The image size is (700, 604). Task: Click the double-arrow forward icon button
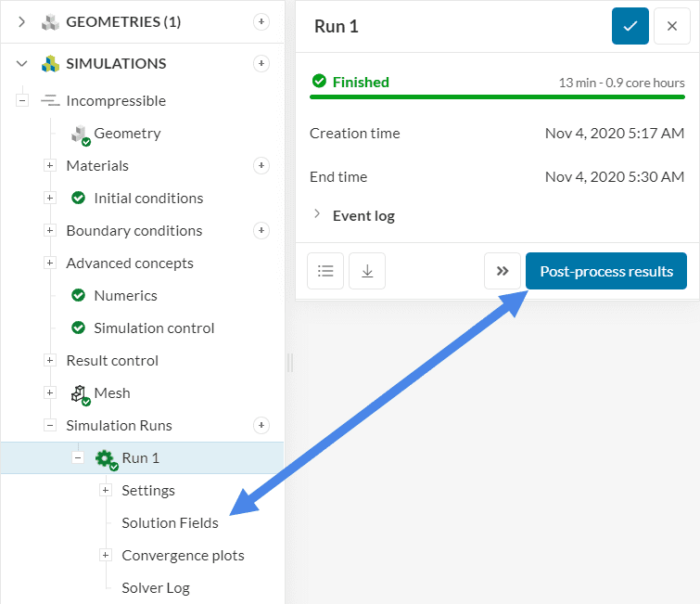(503, 271)
